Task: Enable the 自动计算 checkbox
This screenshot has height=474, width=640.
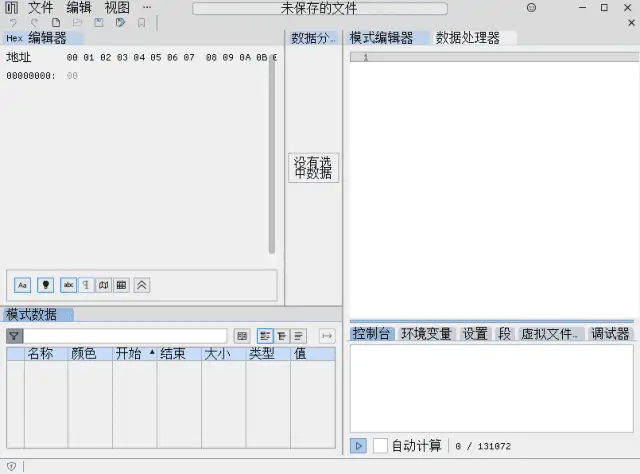Action: pyautogui.click(x=380, y=446)
